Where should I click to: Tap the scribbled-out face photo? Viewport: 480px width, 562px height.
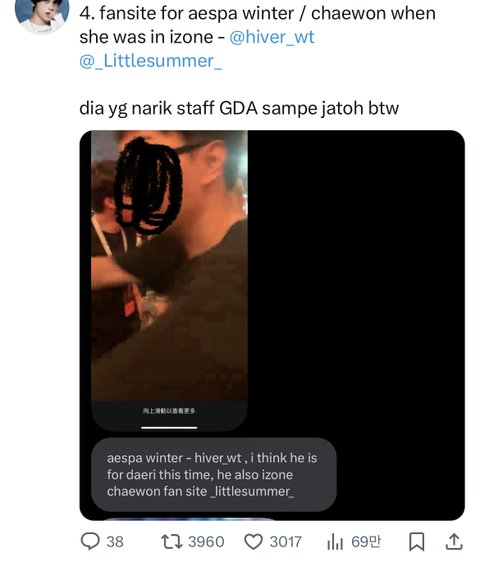(169, 265)
